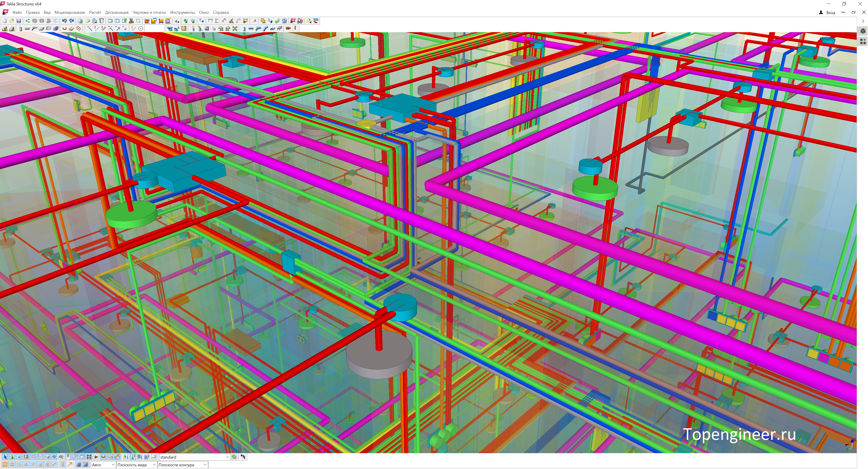Open the Плоскости контура combo box
The height and width of the screenshot is (469, 868).
(205, 465)
